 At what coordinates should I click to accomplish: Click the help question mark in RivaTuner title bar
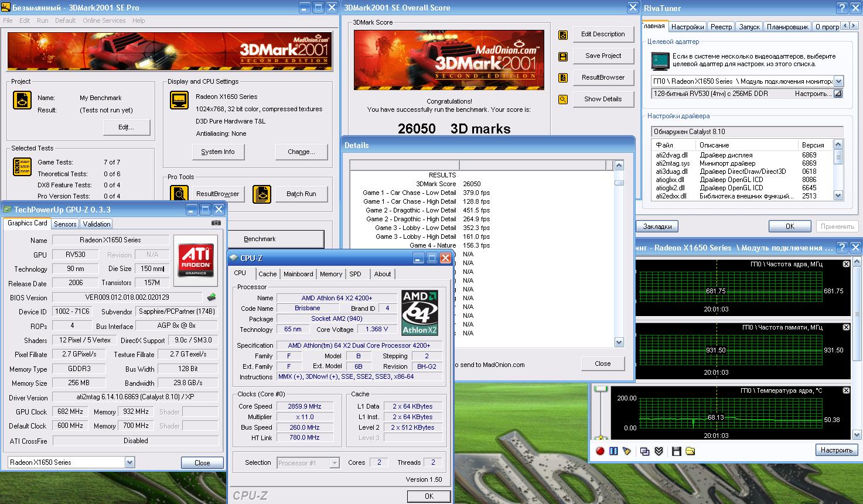(841, 8)
